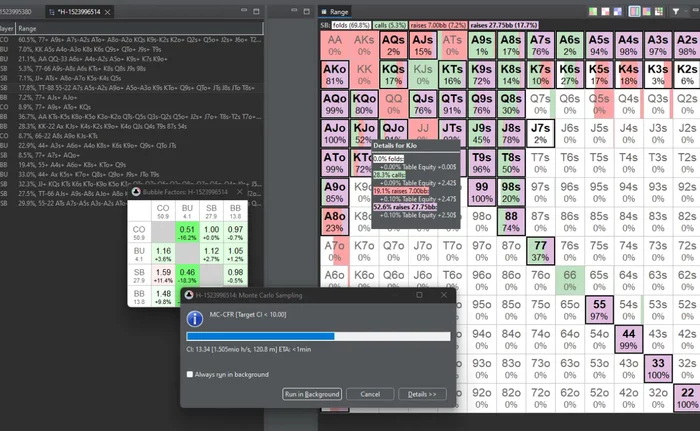Open the dropdown arrow beside the filter icon
This screenshot has height=431, width=700.
click(x=684, y=12)
